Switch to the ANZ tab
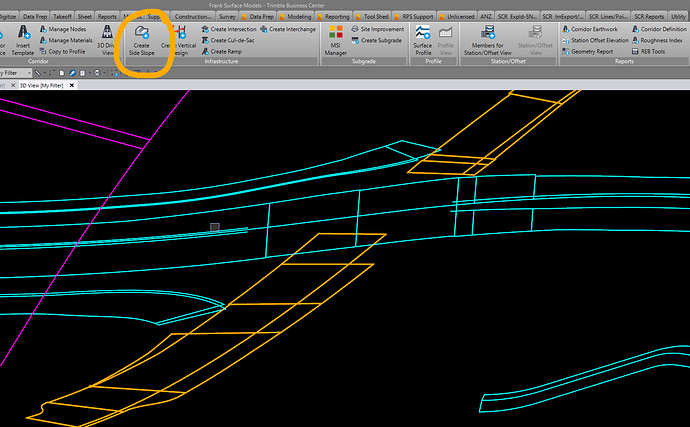 point(486,17)
